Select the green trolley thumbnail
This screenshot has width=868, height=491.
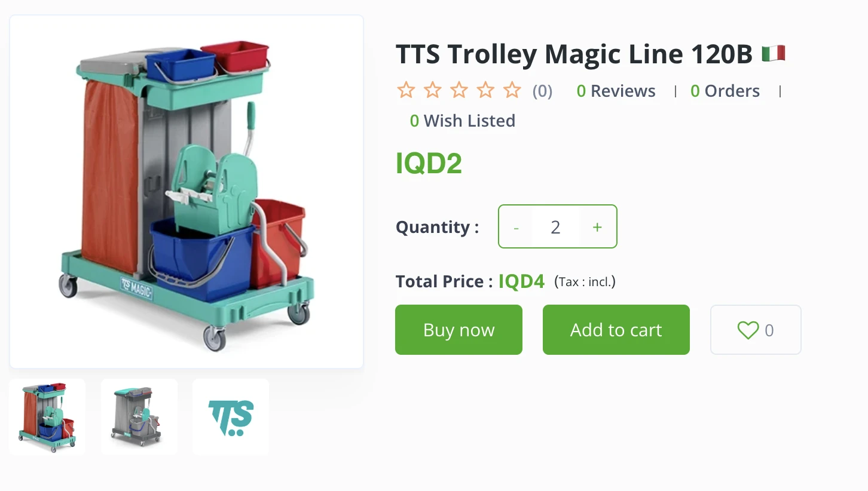47,417
